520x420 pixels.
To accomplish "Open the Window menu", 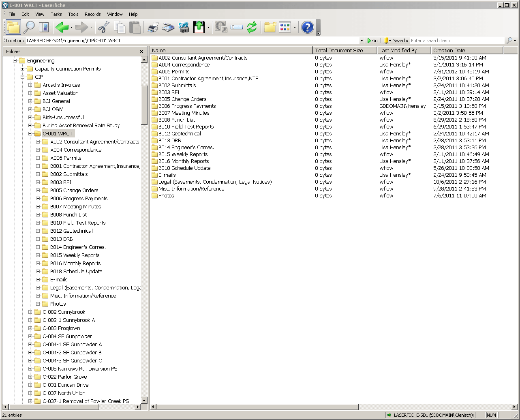I will pyautogui.click(x=115, y=14).
